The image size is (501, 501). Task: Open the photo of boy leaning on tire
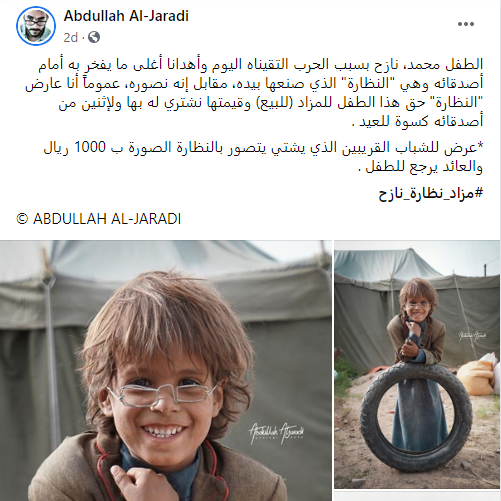click(x=417, y=365)
